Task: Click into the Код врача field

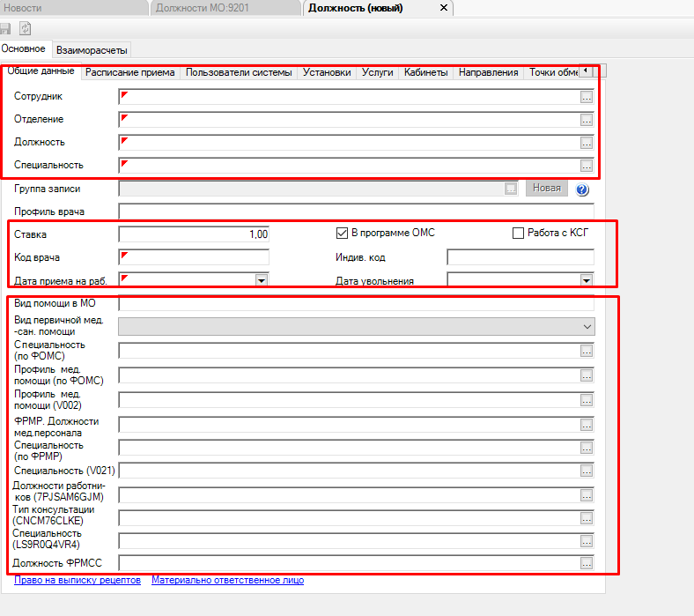Action: coord(194,257)
